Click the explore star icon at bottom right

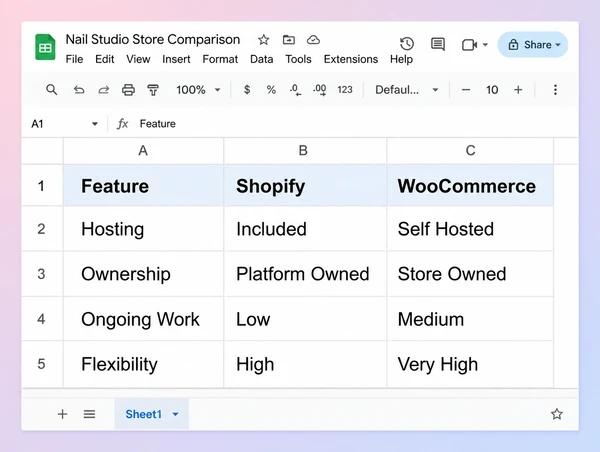[557, 414]
